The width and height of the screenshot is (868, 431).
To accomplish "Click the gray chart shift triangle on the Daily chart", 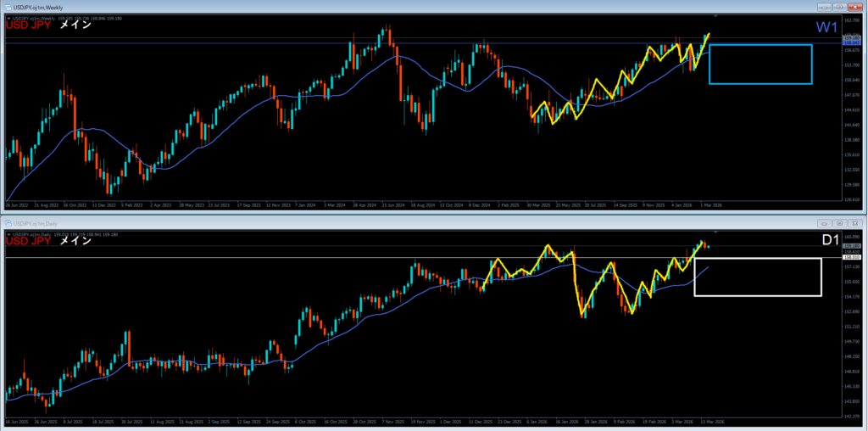I will 715,232.
